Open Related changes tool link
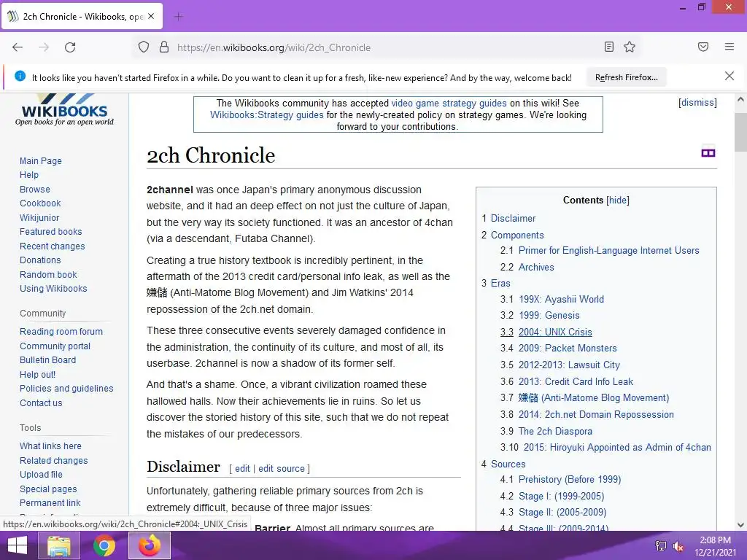This screenshot has height=560, width=747. coord(53,461)
